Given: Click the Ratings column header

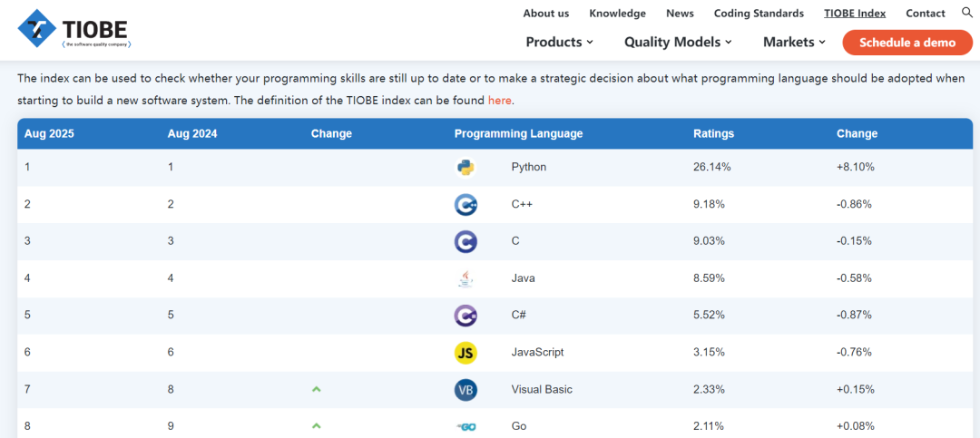Looking at the screenshot, I should point(714,133).
